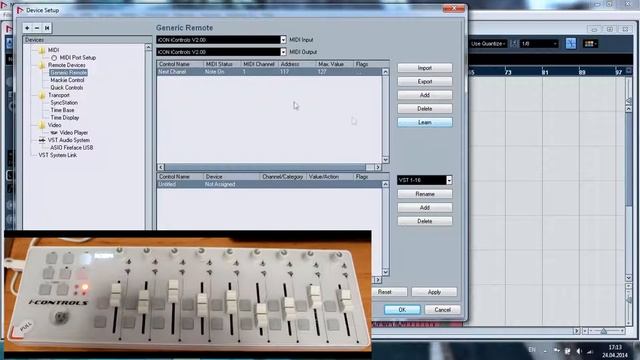Select Generic Remote in tree

(x=69, y=73)
